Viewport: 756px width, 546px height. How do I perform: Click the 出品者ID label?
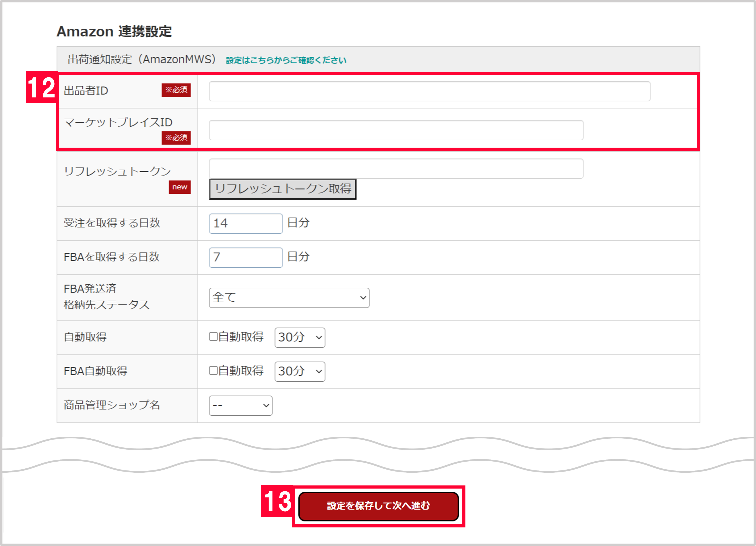(x=86, y=91)
